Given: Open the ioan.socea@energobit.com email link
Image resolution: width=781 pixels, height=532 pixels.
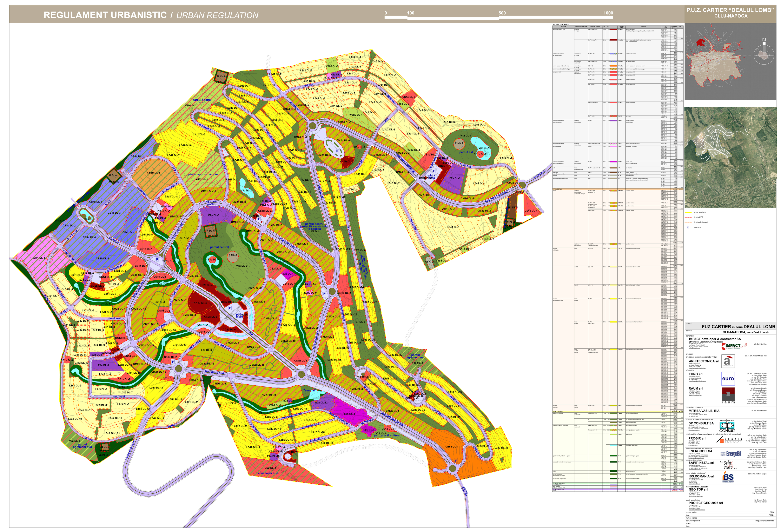Looking at the screenshot, I should pyautogui.click(x=696, y=458).
